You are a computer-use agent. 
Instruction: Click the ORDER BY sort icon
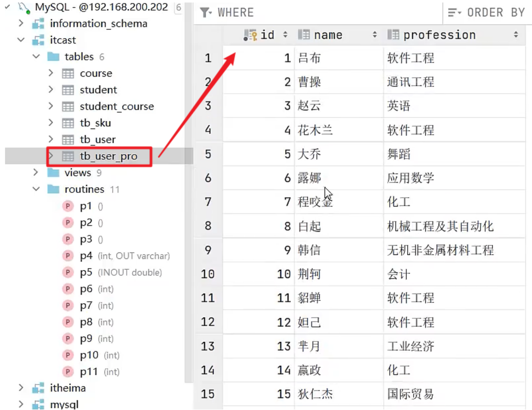click(x=455, y=13)
